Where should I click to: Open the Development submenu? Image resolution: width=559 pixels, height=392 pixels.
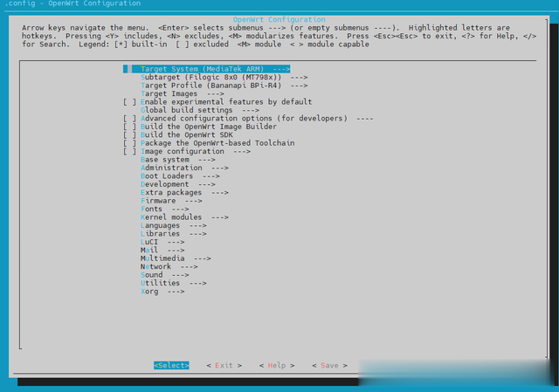point(178,184)
